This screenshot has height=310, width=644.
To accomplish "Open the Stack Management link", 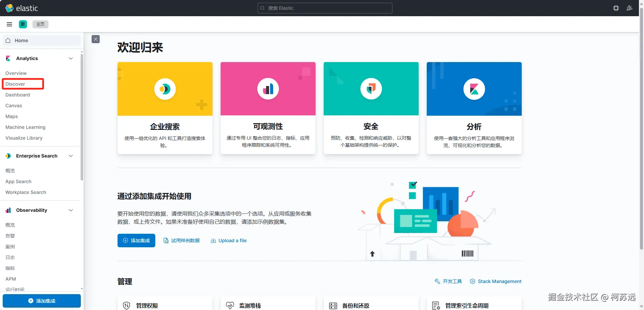I will pos(496,281).
